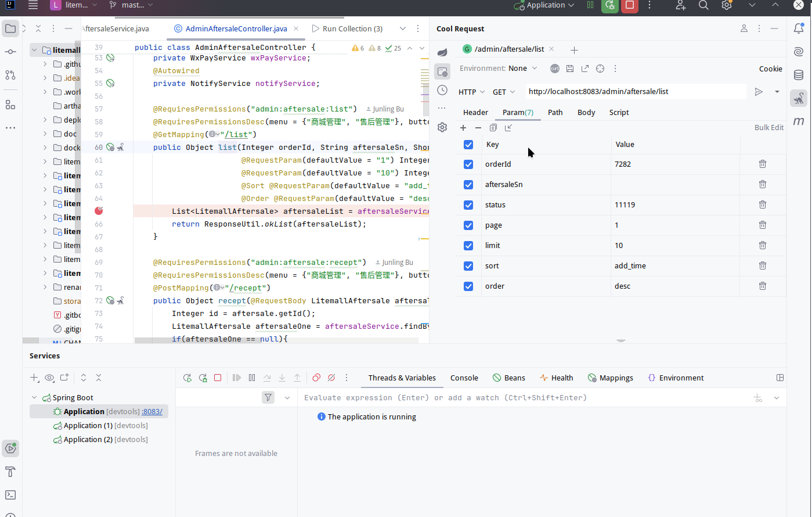Delete the sort parameter row

tap(763, 265)
